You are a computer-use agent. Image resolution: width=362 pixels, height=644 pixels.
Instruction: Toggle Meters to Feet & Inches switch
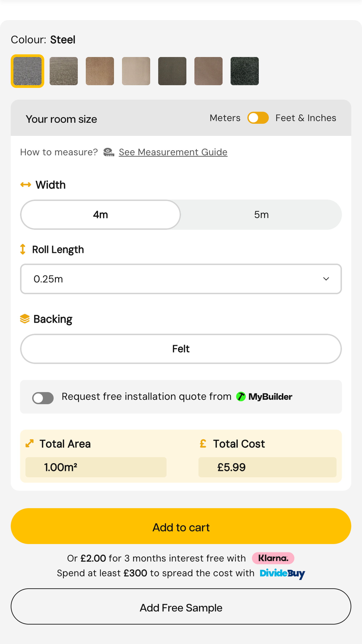tap(258, 118)
